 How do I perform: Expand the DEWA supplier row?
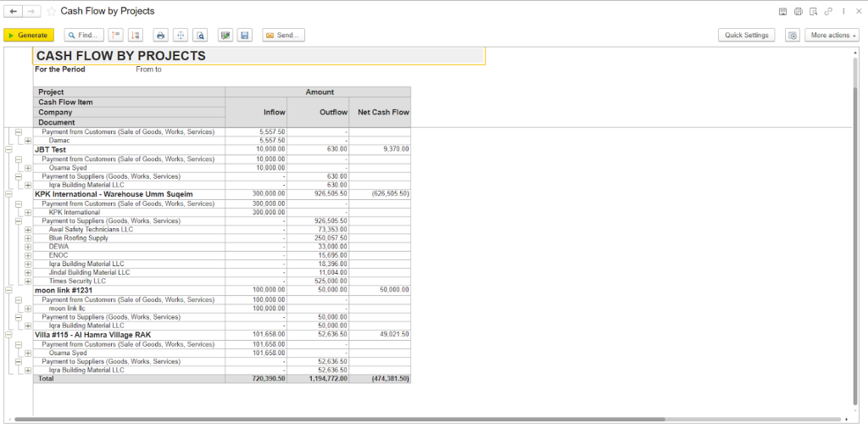click(x=28, y=247)
